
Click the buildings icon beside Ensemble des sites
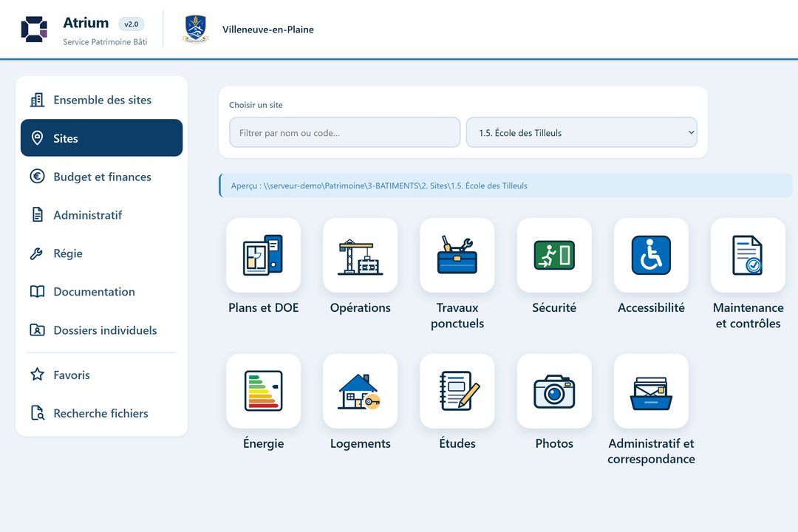pos(37,100)
